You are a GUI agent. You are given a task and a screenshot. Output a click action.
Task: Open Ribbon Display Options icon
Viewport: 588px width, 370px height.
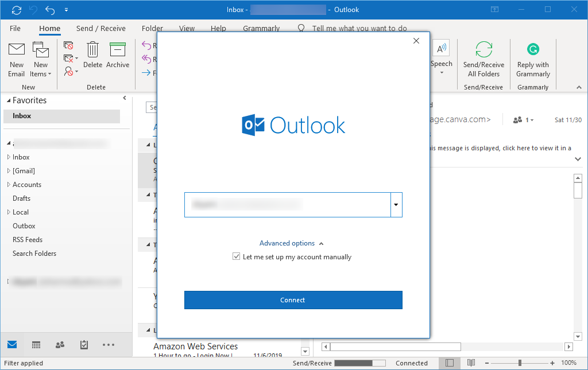(494, 9)
